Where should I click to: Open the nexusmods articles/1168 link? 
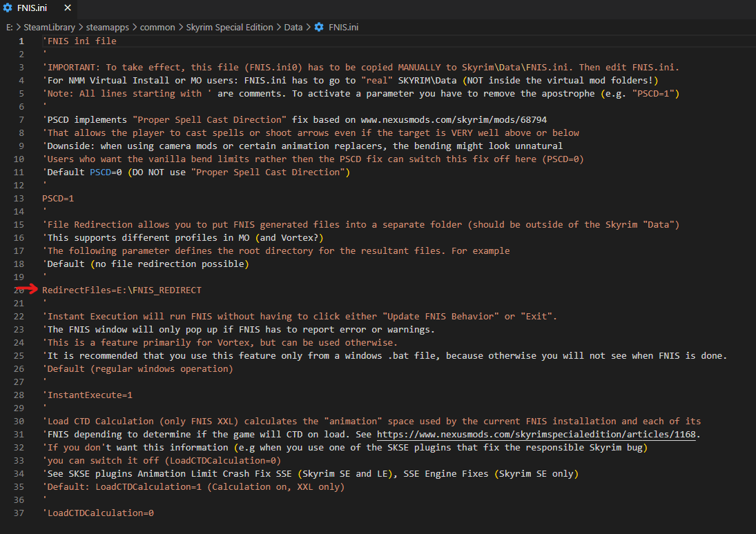click(536, 434)
